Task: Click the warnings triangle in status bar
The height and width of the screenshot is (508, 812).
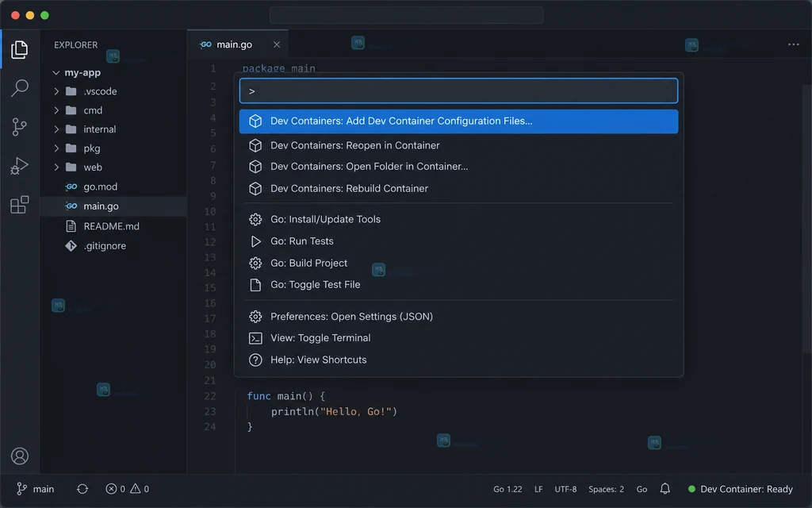Action: coord(135,489)
